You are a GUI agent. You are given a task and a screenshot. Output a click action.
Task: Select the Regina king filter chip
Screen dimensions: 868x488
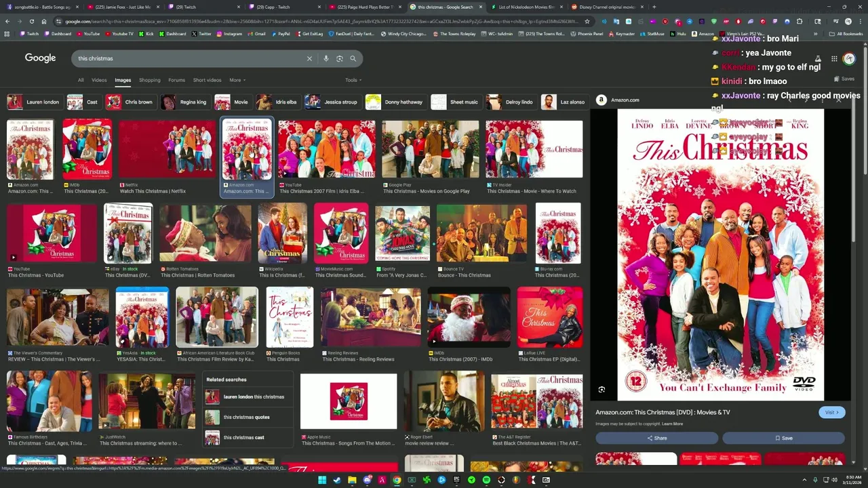tap(185, 102)
